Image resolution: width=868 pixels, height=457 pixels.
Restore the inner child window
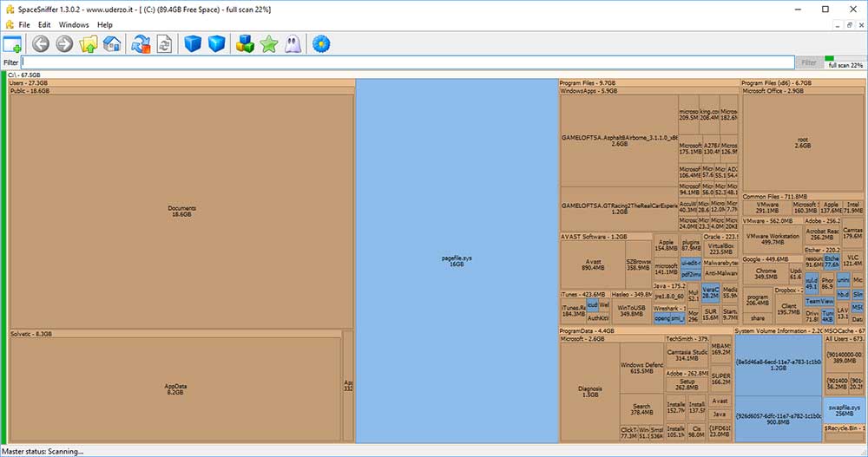tap(849, 25)
